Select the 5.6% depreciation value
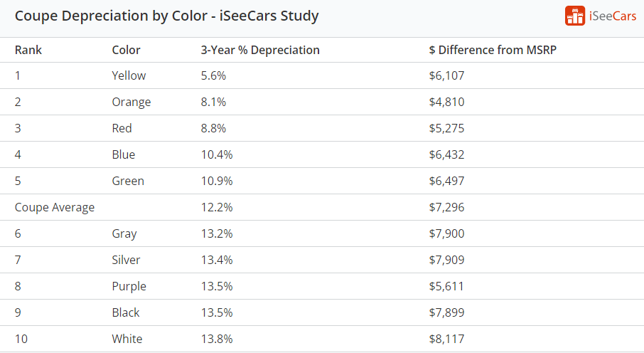 click(213, 75)
